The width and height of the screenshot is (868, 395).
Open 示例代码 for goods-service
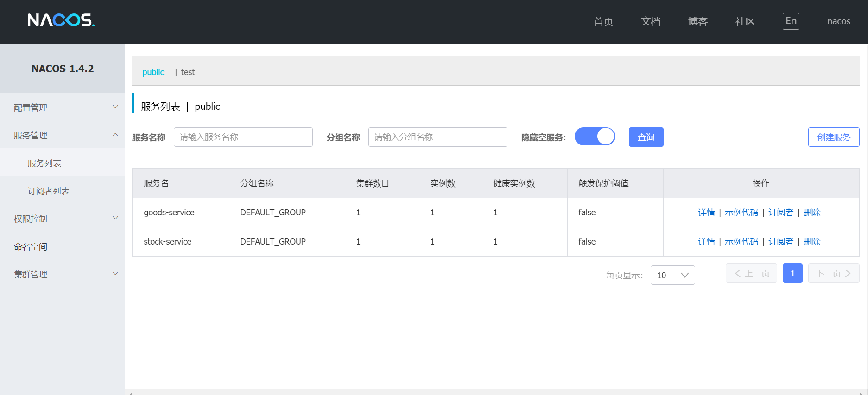(x=741, y=213)
